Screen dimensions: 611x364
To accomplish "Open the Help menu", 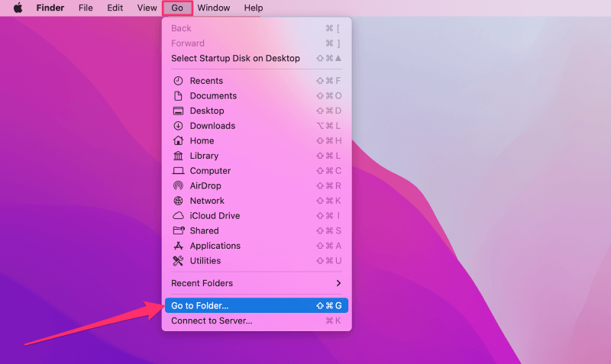I will click(x=254, y=8).
